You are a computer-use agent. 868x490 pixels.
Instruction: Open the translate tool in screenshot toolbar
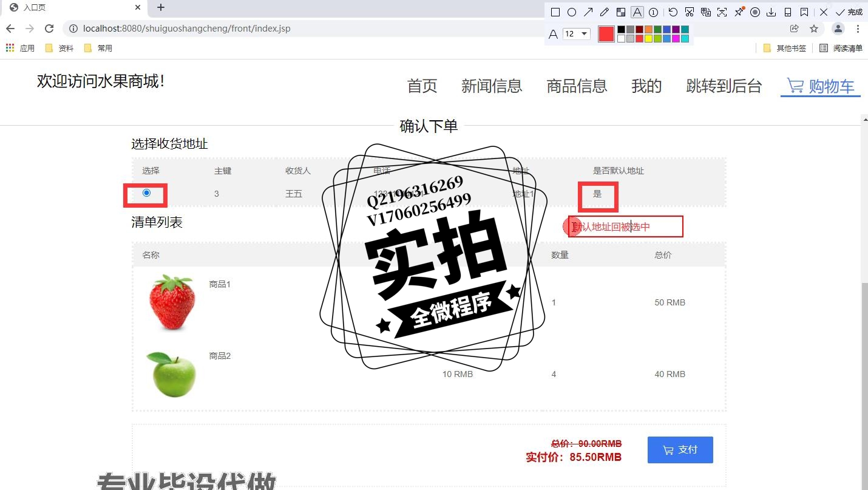tap(705, 12)
